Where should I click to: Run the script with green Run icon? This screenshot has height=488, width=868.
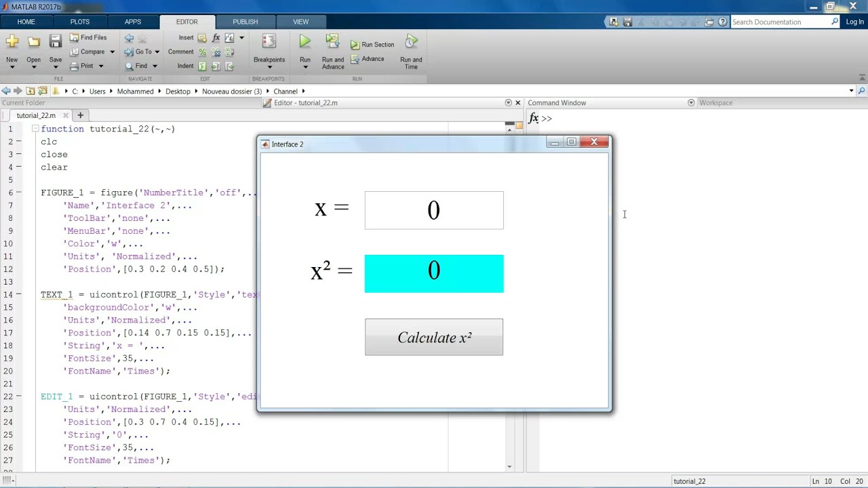click(x=305, y=42)
